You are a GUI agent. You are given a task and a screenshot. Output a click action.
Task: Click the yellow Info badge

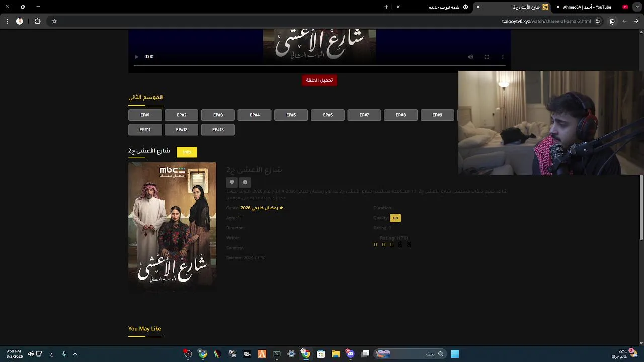point(187,152)
